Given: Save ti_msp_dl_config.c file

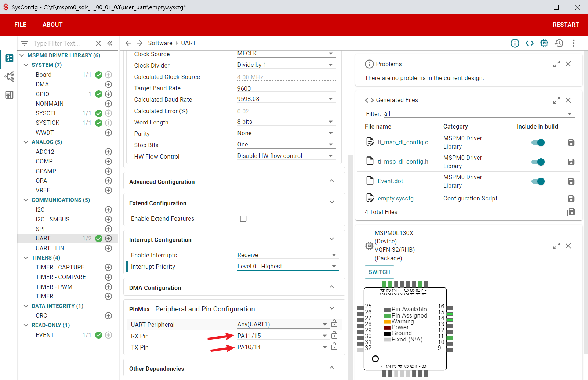Looking at the screenshot, I should 571,142.
